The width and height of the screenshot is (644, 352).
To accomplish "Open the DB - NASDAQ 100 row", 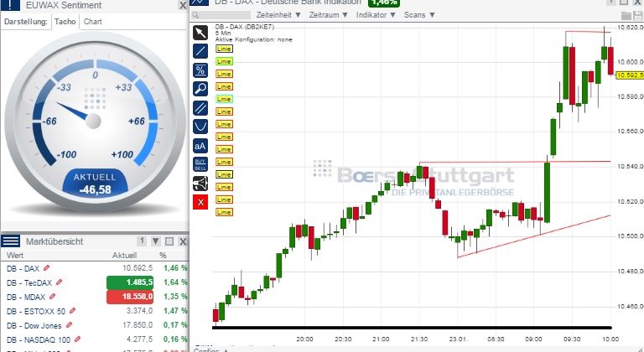I will (95, 339).
